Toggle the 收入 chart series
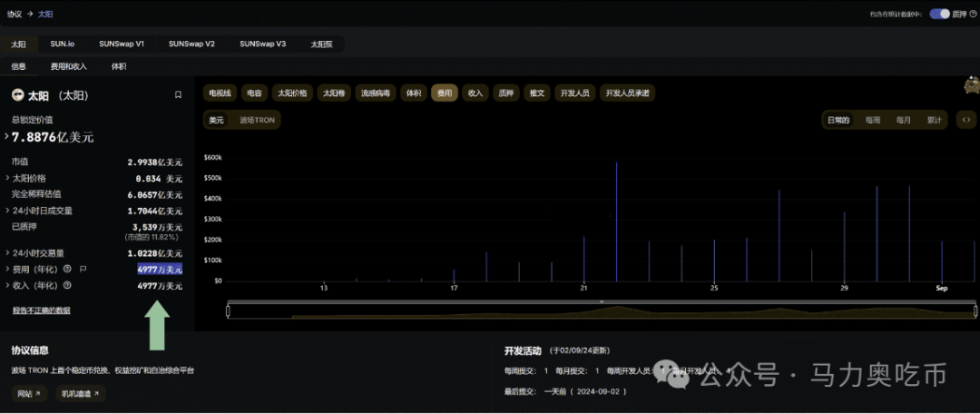980x414 pixels. point(475,94)
